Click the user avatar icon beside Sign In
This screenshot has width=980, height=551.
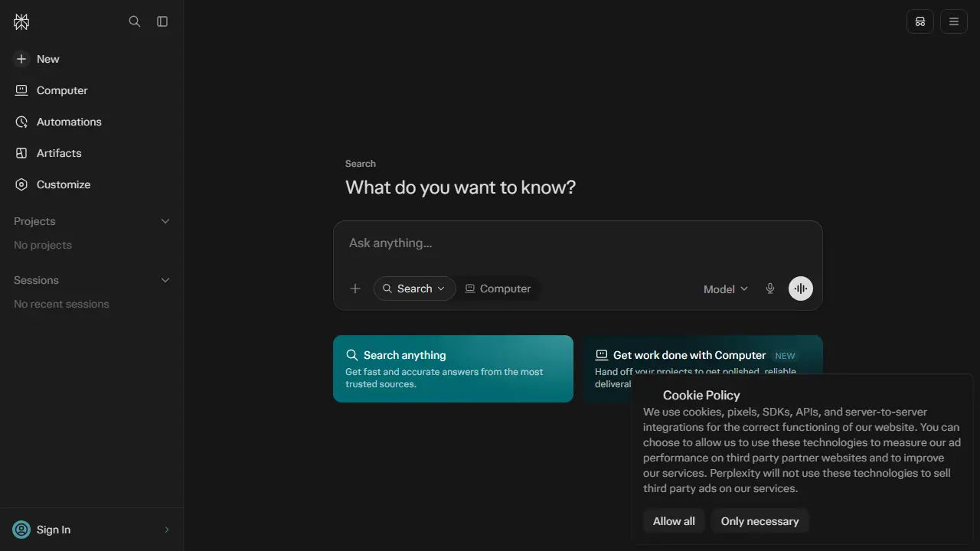point(21,530)
